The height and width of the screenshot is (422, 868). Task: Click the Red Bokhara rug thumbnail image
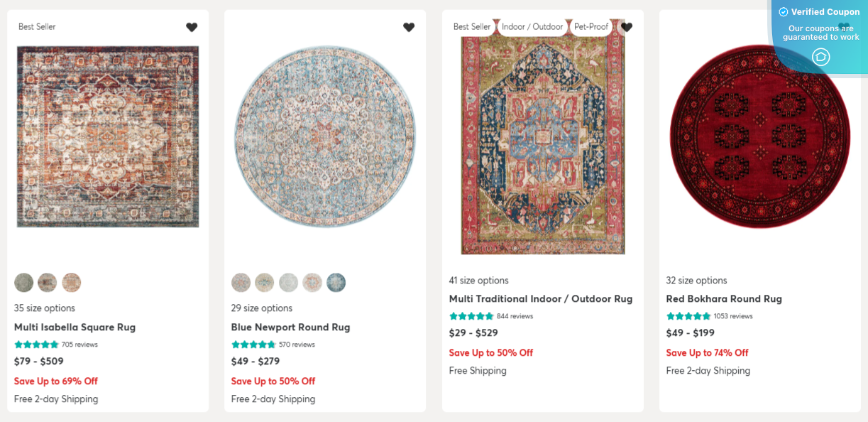(x=759, y=138)
